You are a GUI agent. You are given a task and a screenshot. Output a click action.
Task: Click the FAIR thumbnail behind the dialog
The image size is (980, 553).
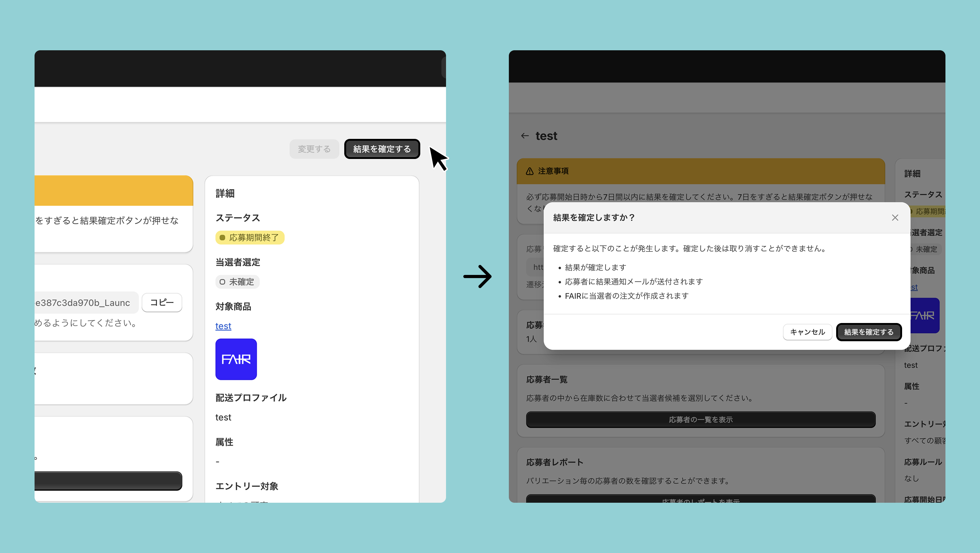pyautogui.click(x=925, y=315)
